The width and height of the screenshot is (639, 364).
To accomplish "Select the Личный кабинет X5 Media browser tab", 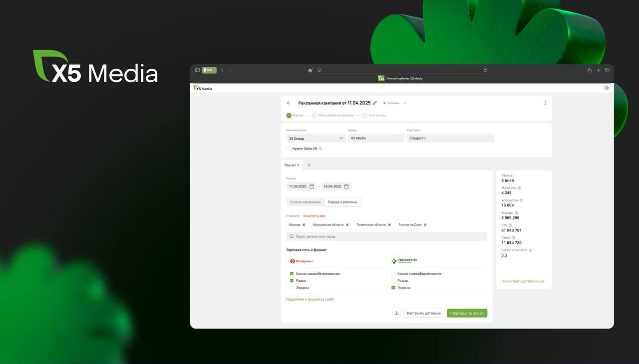I will pyautogui.click(x=401, y=78).
